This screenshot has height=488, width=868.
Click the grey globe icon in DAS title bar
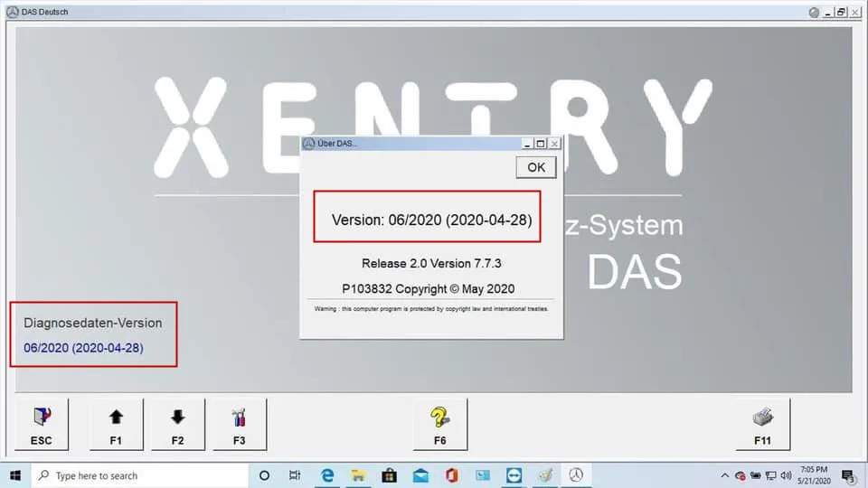pos(814,12)
